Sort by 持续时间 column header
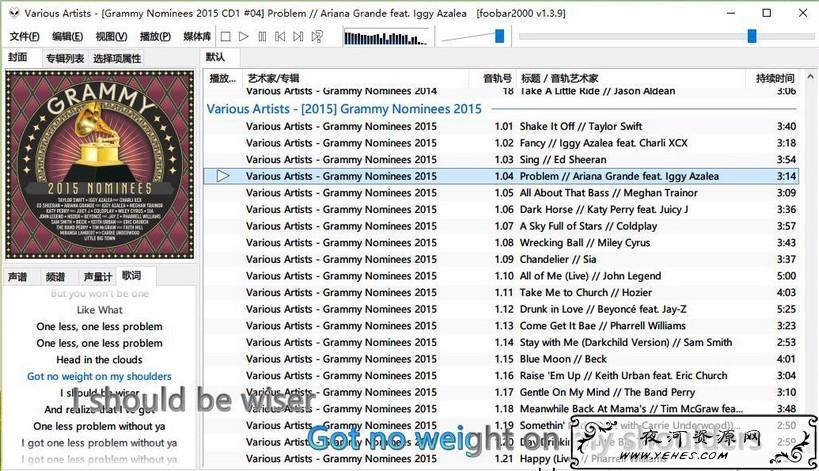Image resolution: width=819 pixels, height=471 pixels. pyautogui.click(x=774, y=78)
